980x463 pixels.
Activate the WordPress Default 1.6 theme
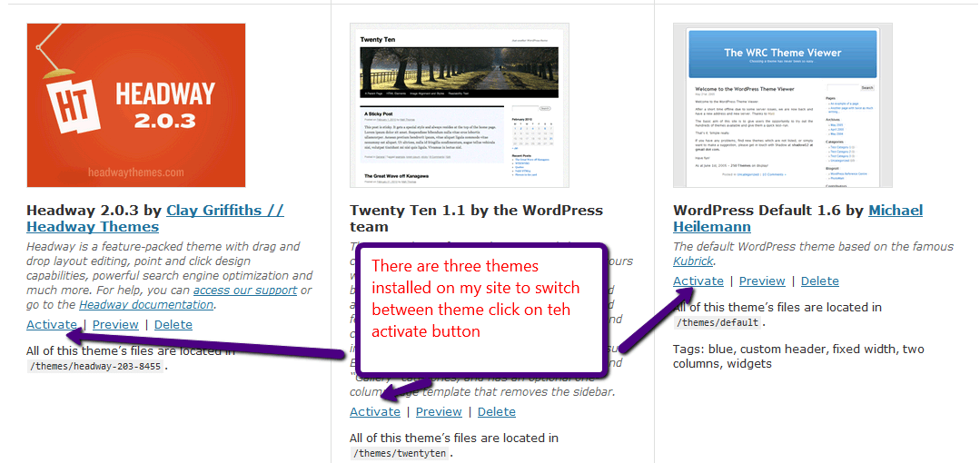[x=698, y=281]
